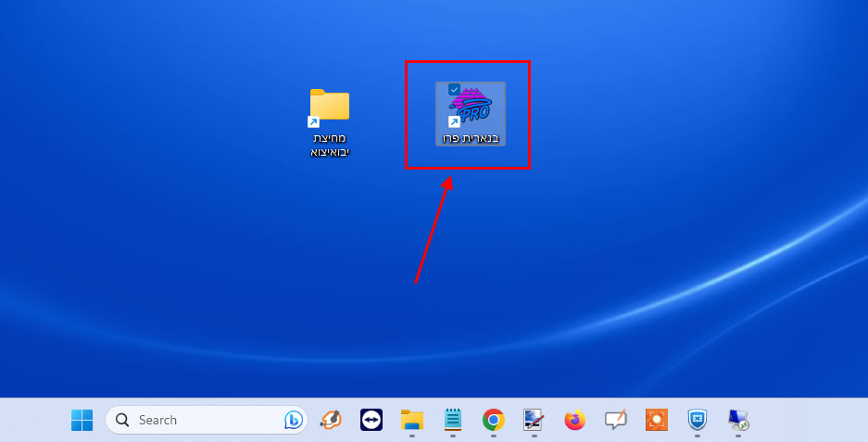Select the yellow folder shortcut on desktop
868x442 pixels.
330,107
